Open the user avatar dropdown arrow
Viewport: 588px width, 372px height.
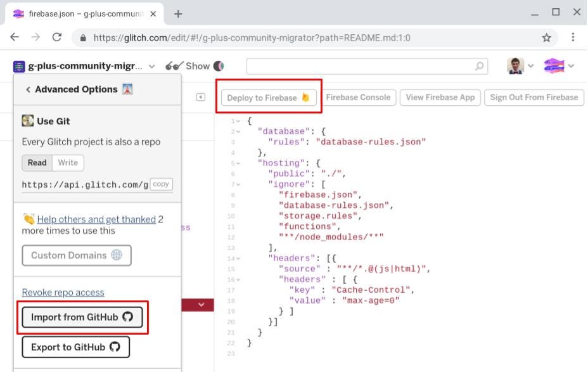pyautogui.click(x=530, y=66)
